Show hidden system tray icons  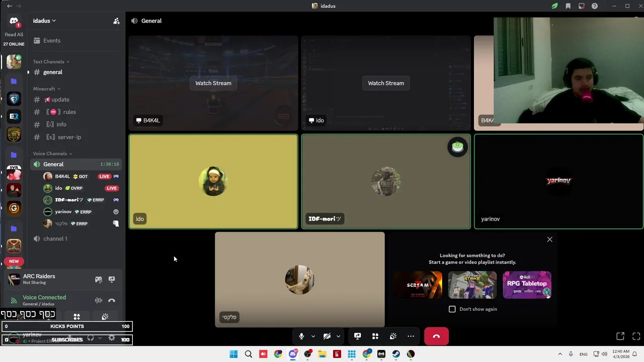[x=560, y=354]
